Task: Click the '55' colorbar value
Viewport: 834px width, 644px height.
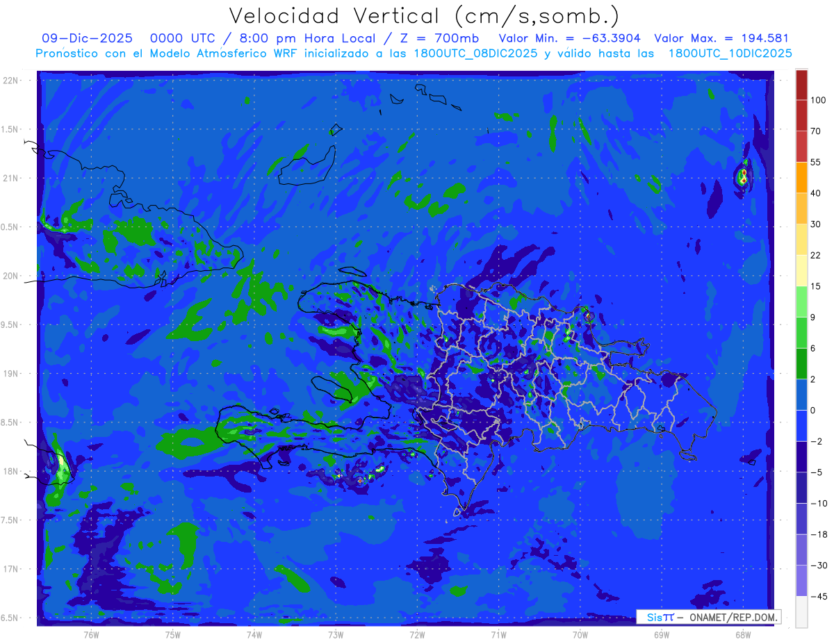Action: [816, 162]
